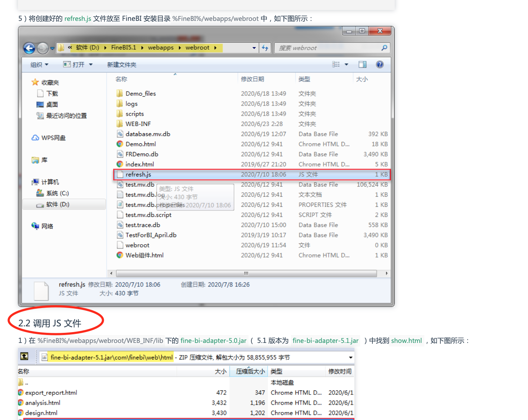Click 新建文件夹 button
This screenshot has height=420, width=528.
click(x=122, y=65)
